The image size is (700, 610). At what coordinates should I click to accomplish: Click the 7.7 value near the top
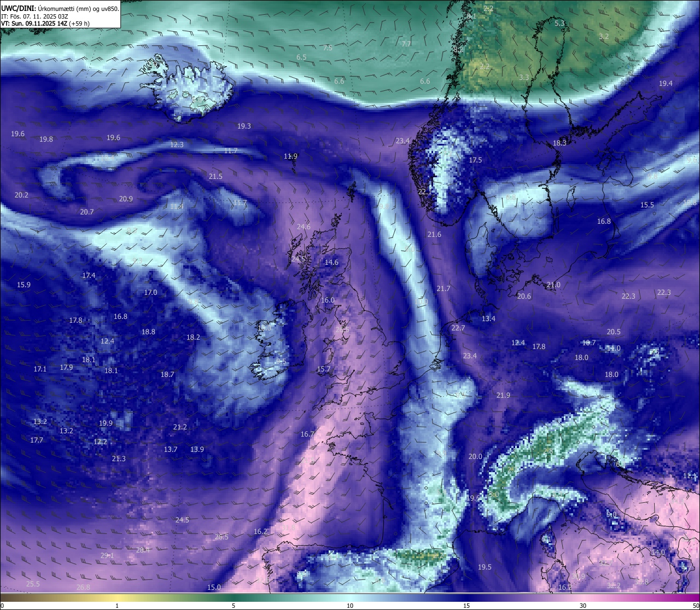(x=406, y=44)
